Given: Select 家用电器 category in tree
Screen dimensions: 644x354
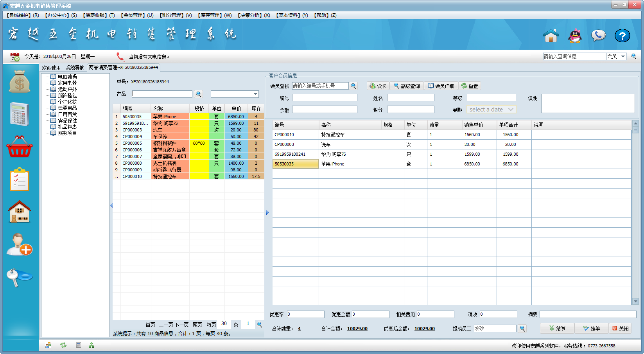Looking at the screenshot, I should (67, 83).
